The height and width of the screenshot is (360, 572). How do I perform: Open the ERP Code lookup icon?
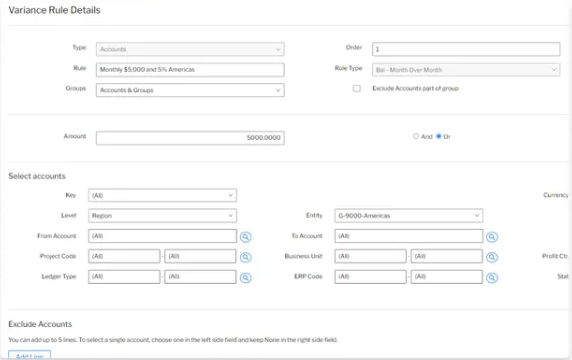[492, 278]
